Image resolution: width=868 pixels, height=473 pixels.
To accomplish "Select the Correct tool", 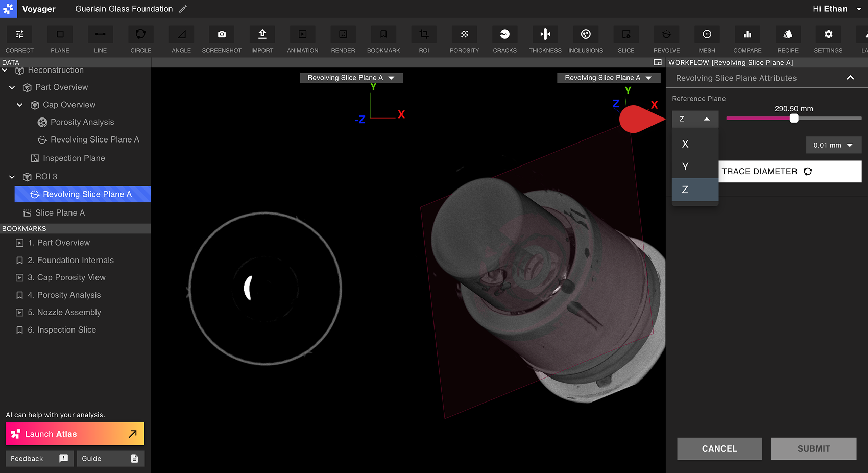I will click(19, 40).
